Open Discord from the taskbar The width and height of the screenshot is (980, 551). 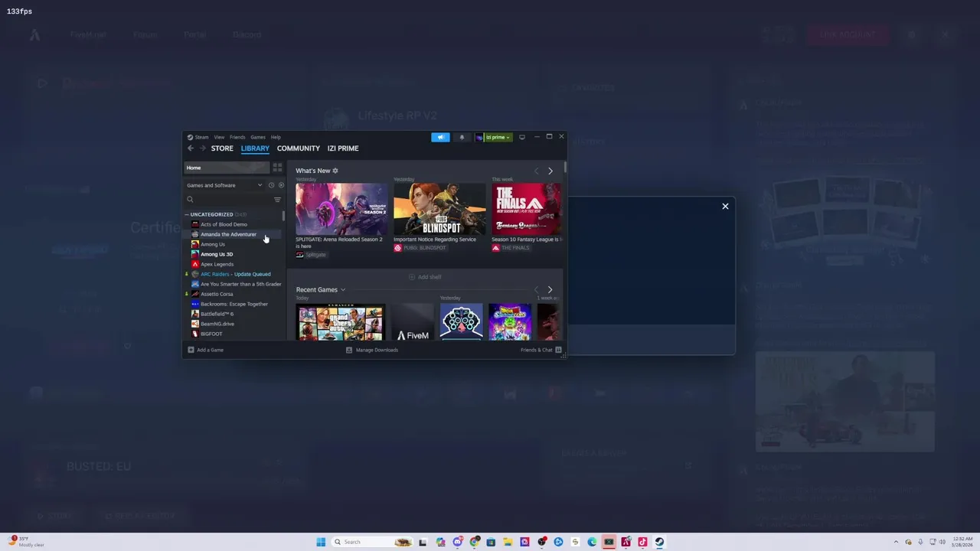457,542
